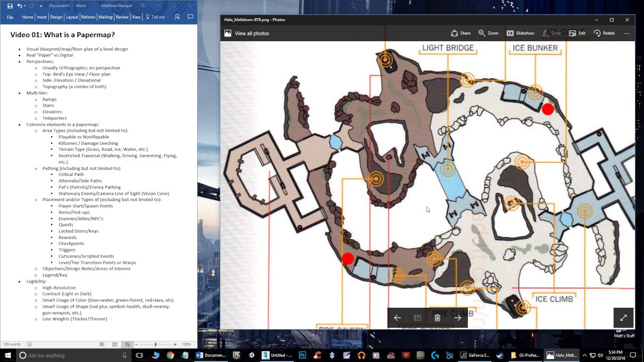Open the Insert ribbon tab
Screen dimensions: 644x362
pos(41,17)
